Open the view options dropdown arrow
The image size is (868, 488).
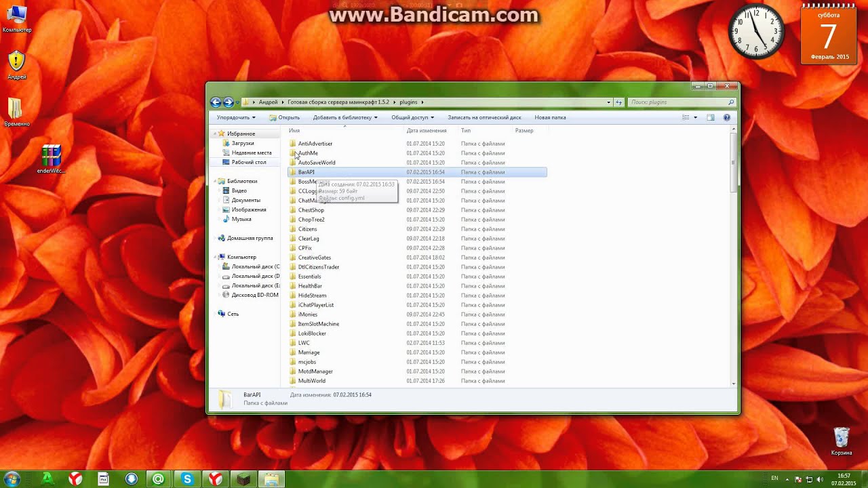click(695, 117)
